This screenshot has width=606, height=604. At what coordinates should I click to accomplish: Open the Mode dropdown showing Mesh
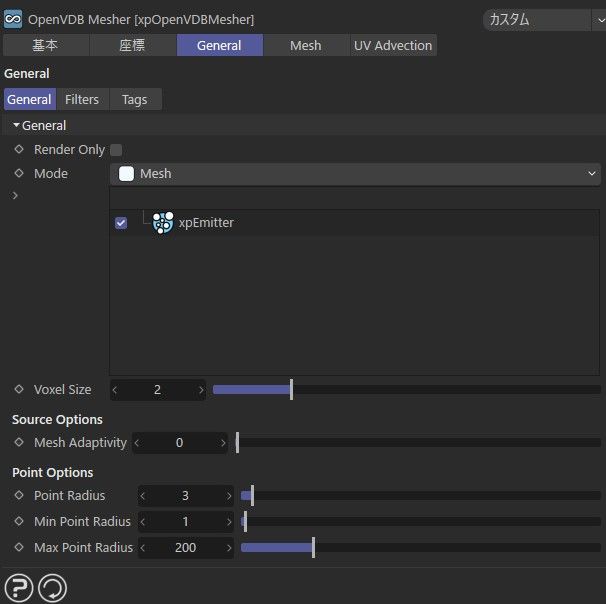tap(355, 174)
